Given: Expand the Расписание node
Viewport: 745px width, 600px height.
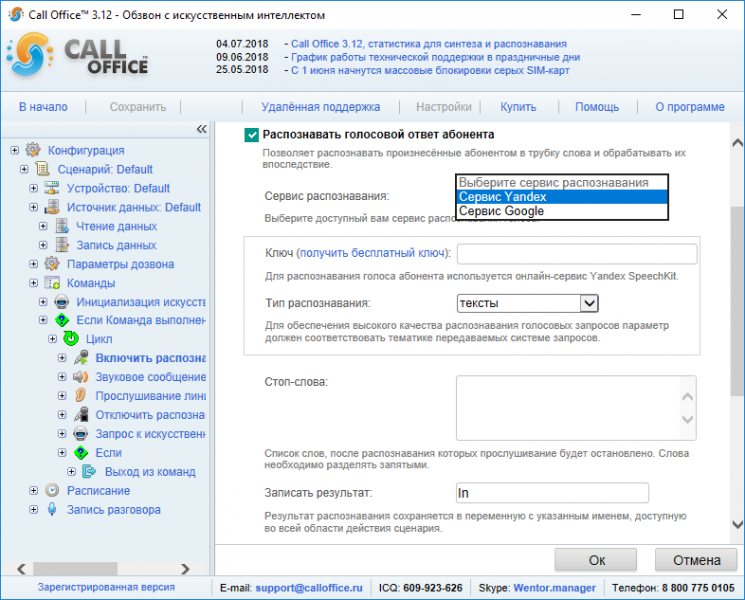Looking at the screenshot, I should [x=33, y=490].
